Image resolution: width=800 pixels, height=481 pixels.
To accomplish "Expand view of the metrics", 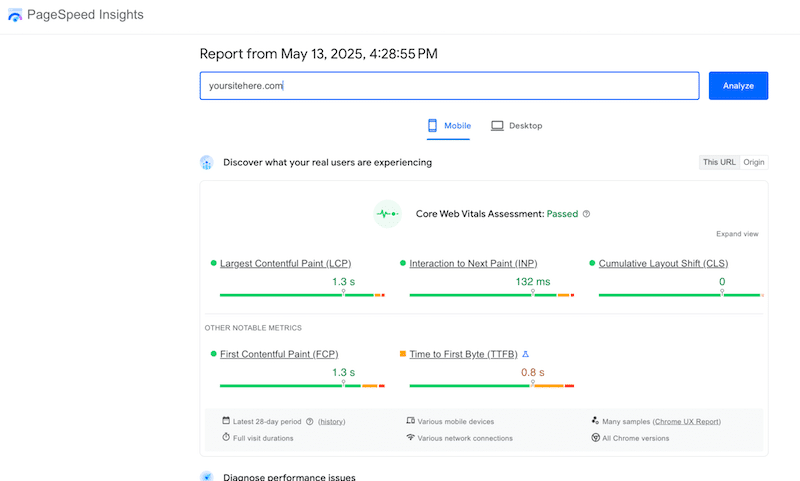I will click(737, 234).
